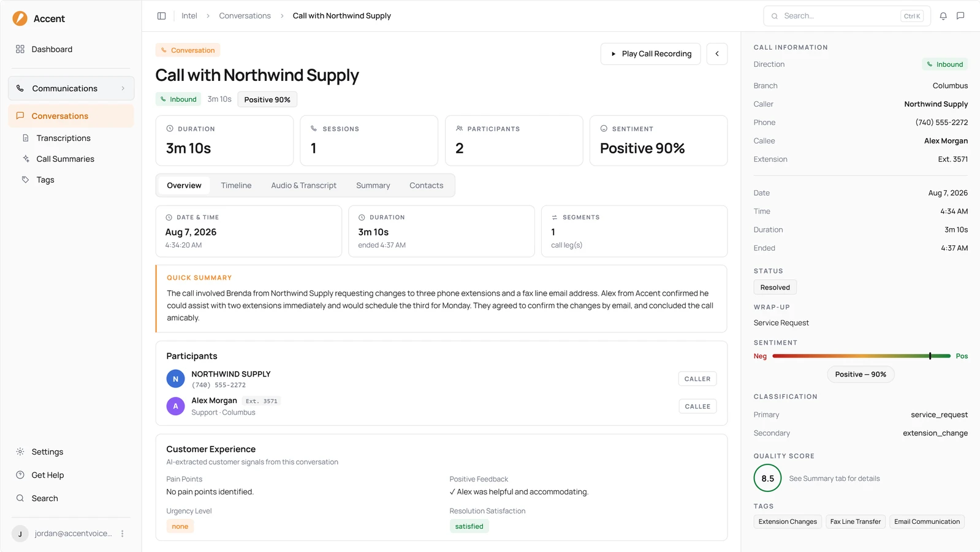Click the sentiment slider bar

(861, 356)
